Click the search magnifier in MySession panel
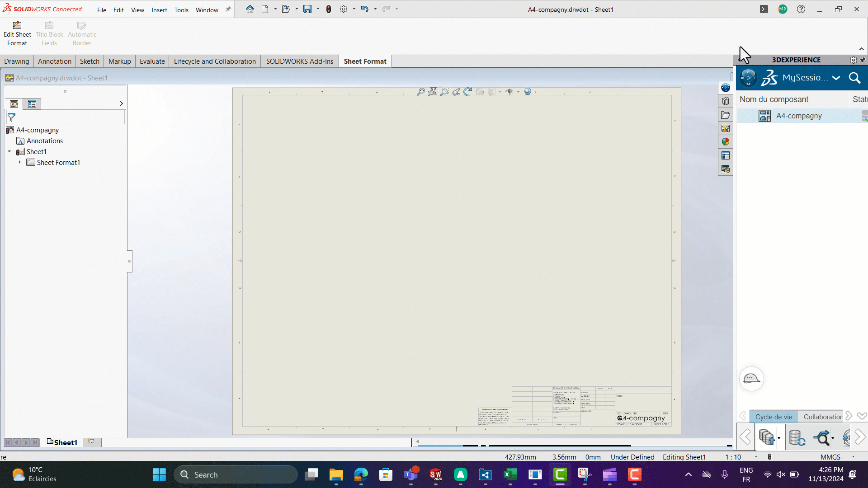 (x=854, y=78)
